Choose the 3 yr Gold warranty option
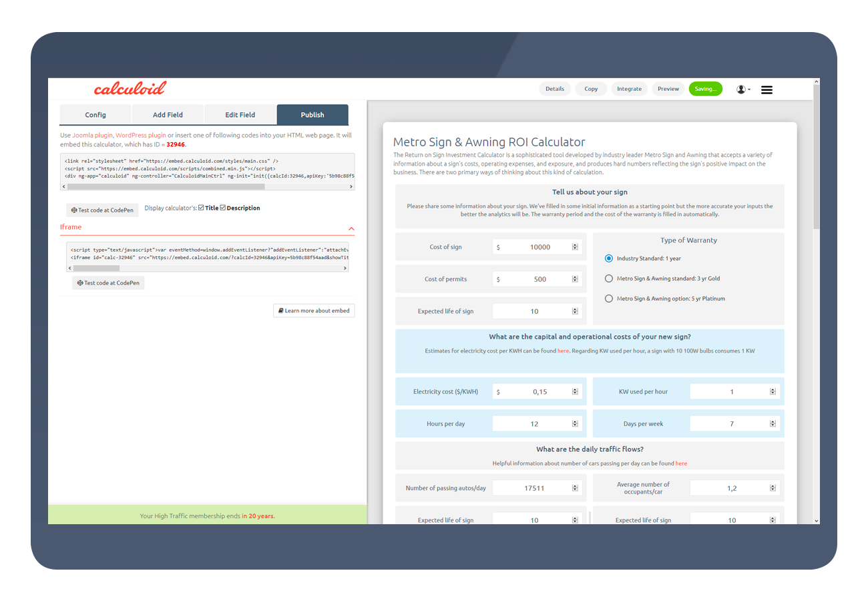This screenshot has height=601, width=868. point(608,278)
